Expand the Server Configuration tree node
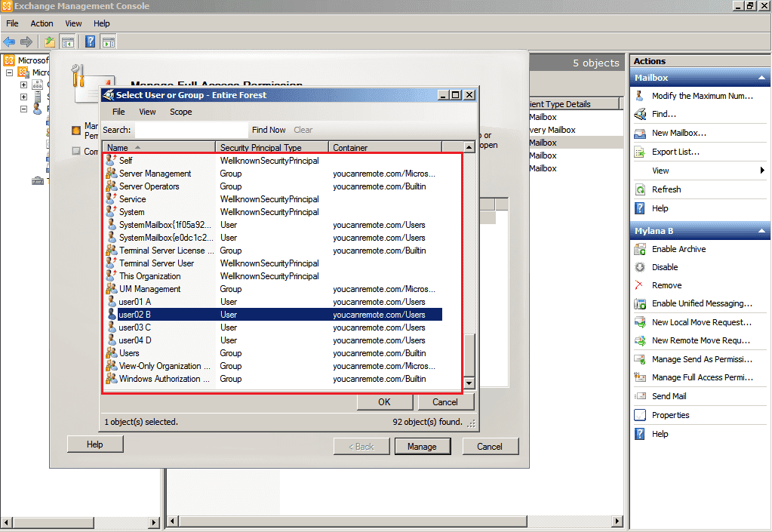 23,97
